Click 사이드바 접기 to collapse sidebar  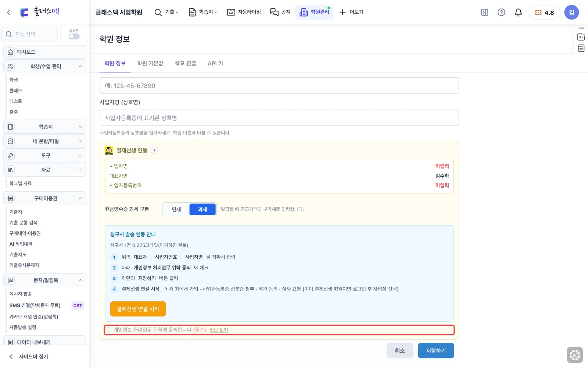[29, 356]
